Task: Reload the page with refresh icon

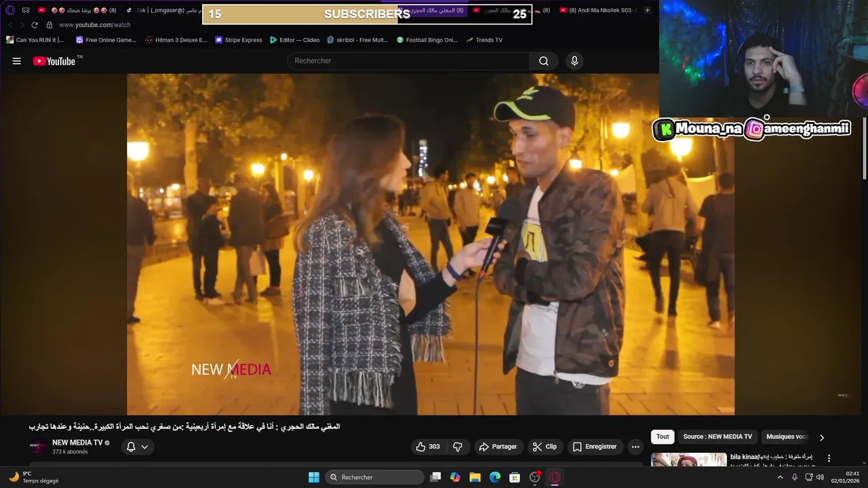Action: coord(35,25)
